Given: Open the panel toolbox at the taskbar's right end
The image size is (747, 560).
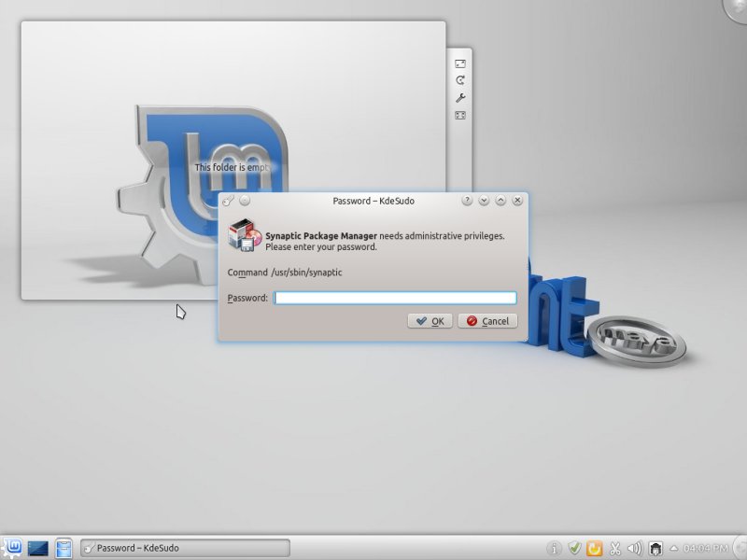Looking at the screenshot, I should click(740, 548).
